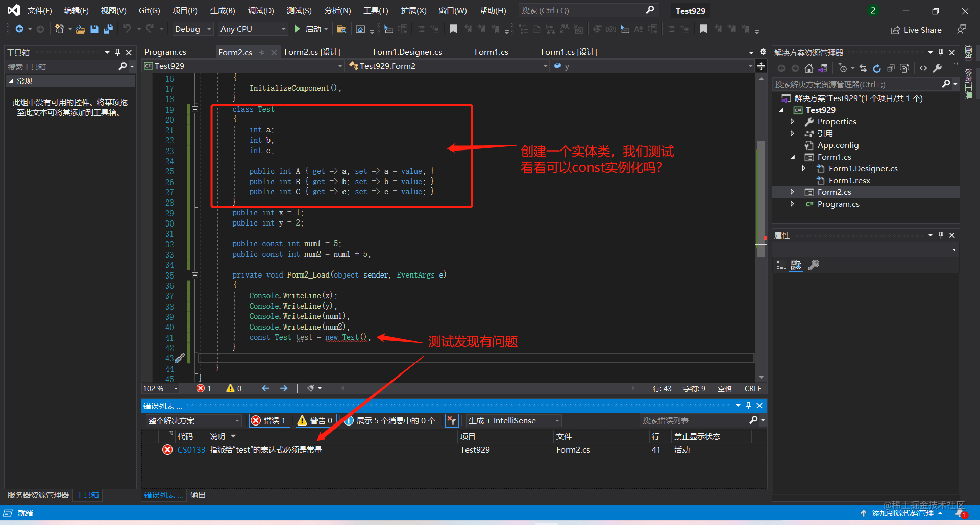The image size is (980, 525).
Task: Pin the toolbox panel
Action: (x=117, y=52)
